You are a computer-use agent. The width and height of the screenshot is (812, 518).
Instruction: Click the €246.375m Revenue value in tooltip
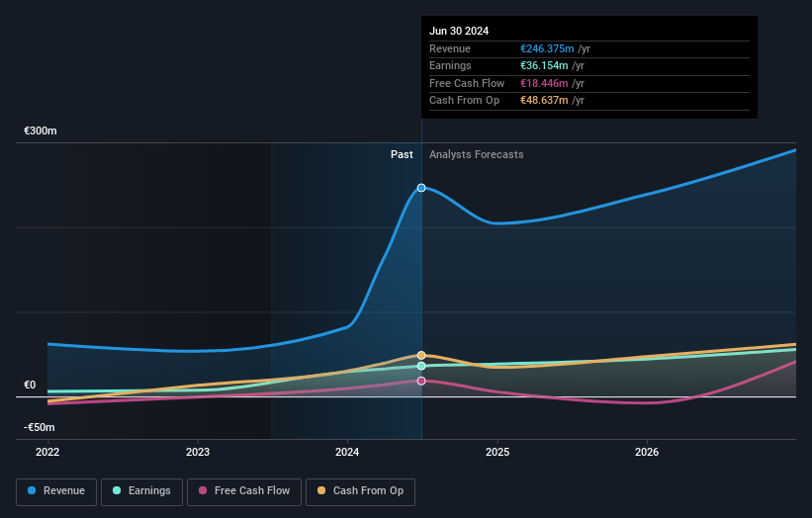point(547,48)
